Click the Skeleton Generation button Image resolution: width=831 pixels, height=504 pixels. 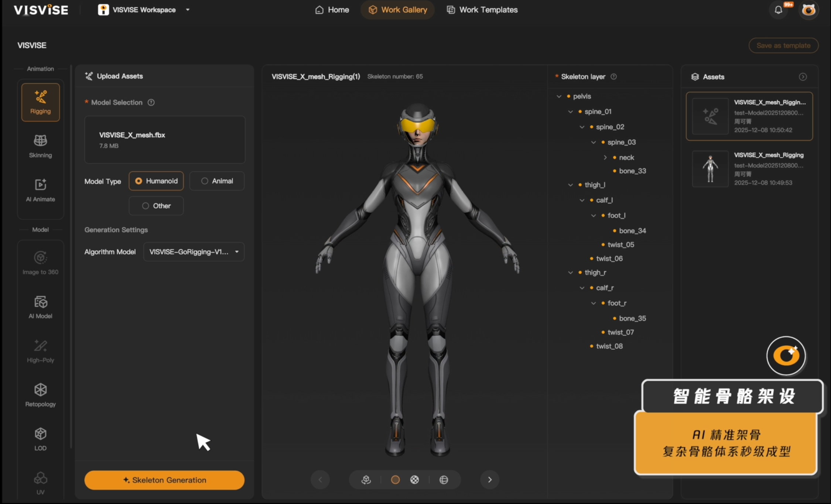pyautogui.click(x=164, y=480)
